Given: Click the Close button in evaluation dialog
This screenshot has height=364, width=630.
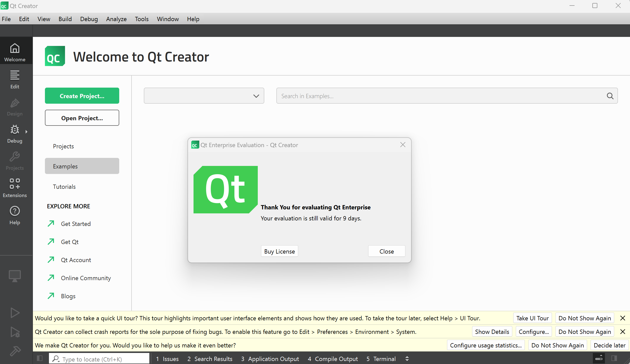Looking at the screenshot, I should [x=387, y=251].
